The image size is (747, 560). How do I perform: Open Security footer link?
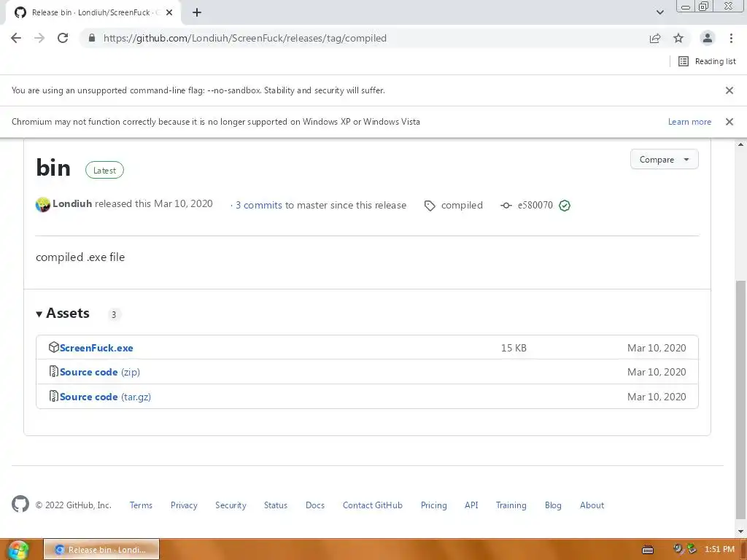[231, 505]
